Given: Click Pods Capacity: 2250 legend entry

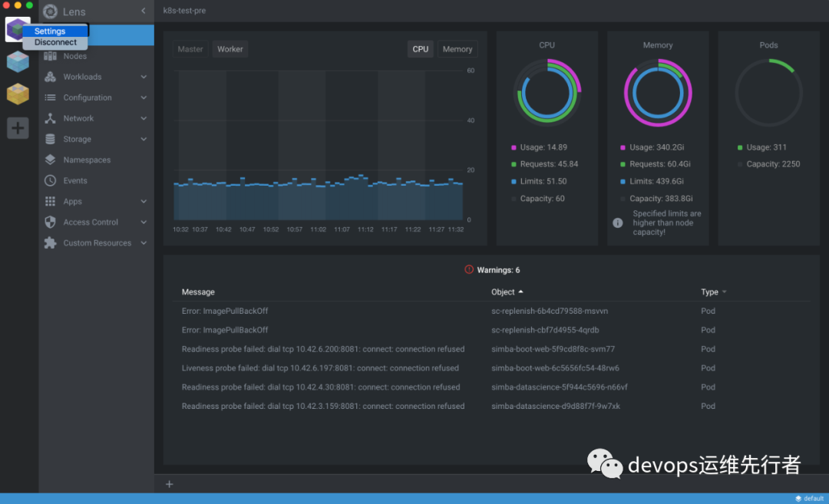Looking at the screenshot, I should coord(768,164).
